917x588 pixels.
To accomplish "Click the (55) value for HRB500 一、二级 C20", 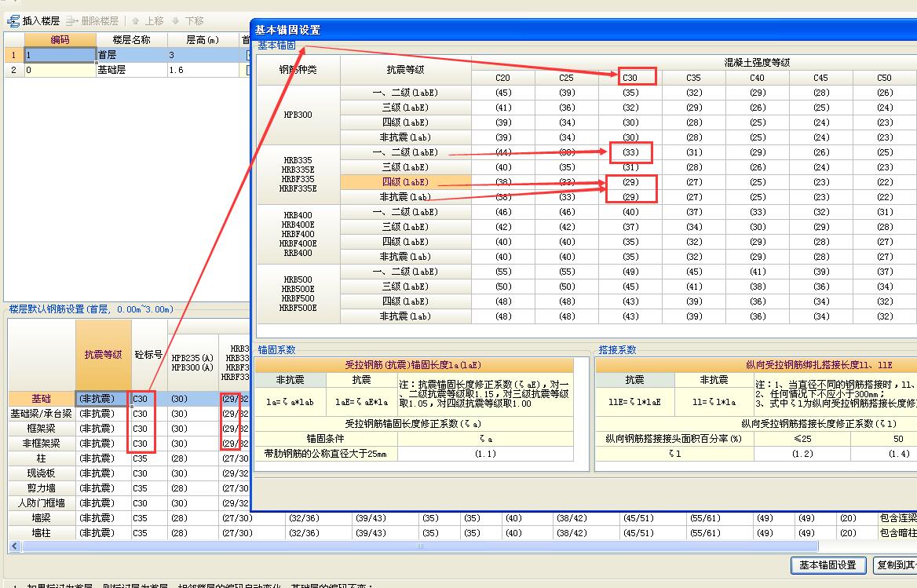I will pos(503,272).
